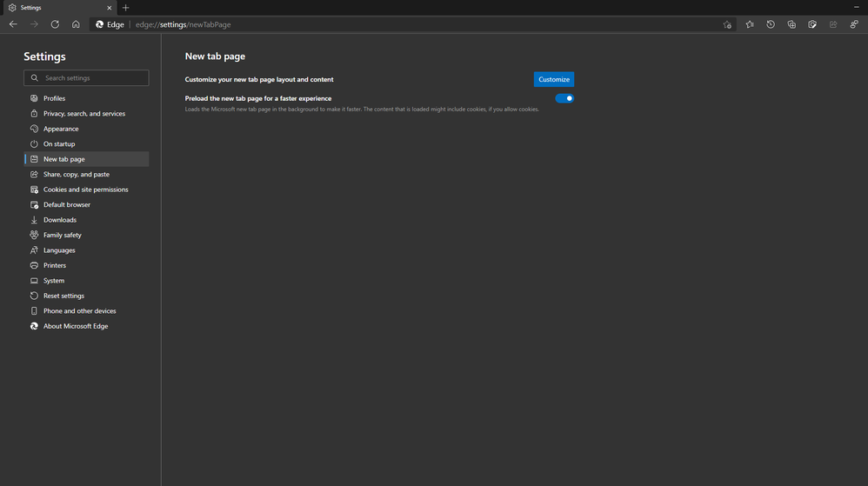
Task: Open the feedback icon in toolbar
Action: tap(854, 24)
